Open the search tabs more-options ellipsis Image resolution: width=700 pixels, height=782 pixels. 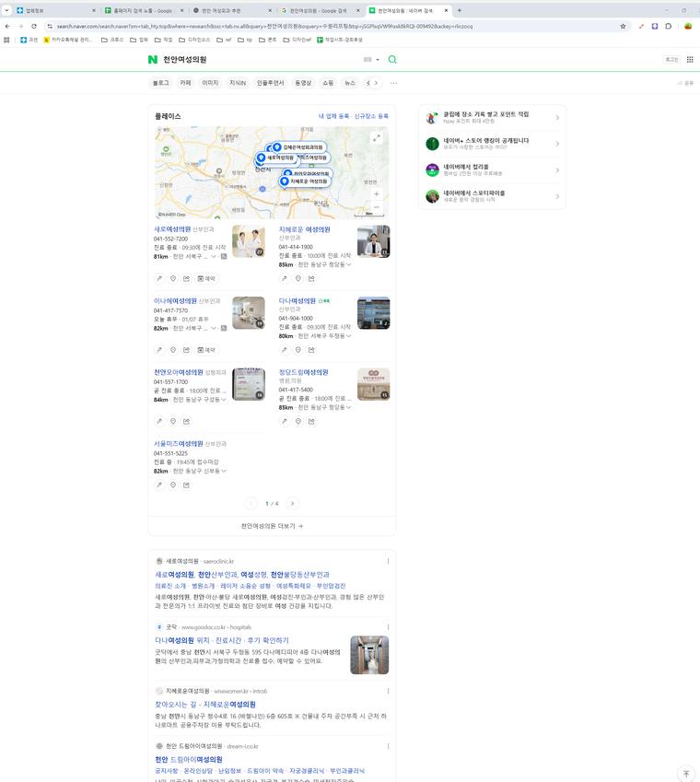coord(394,83)
